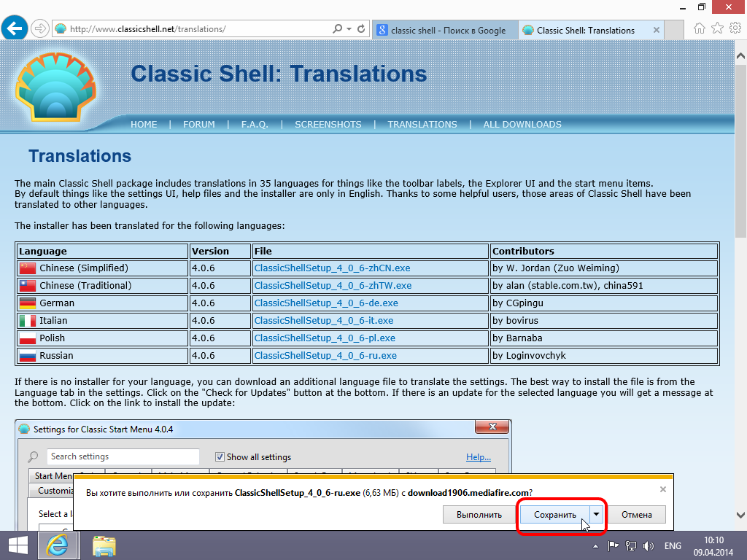This screenshot has height=560, width=747.
Task: Click 'by Loginvovchyk' contributor cell
Action: pos(603,356)
